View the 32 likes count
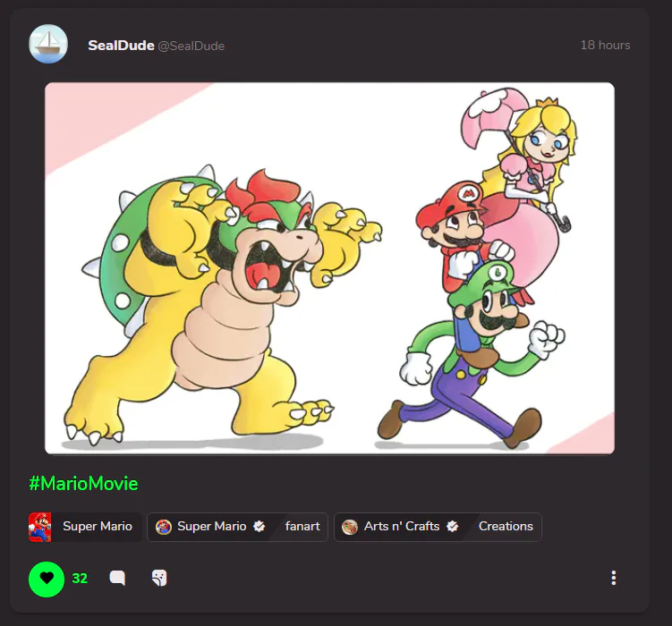 [80, 579]
